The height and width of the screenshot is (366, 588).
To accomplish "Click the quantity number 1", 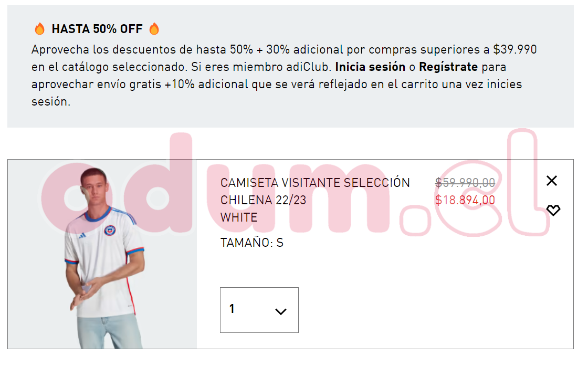I will pyautogui.click(x=232, y=309).
